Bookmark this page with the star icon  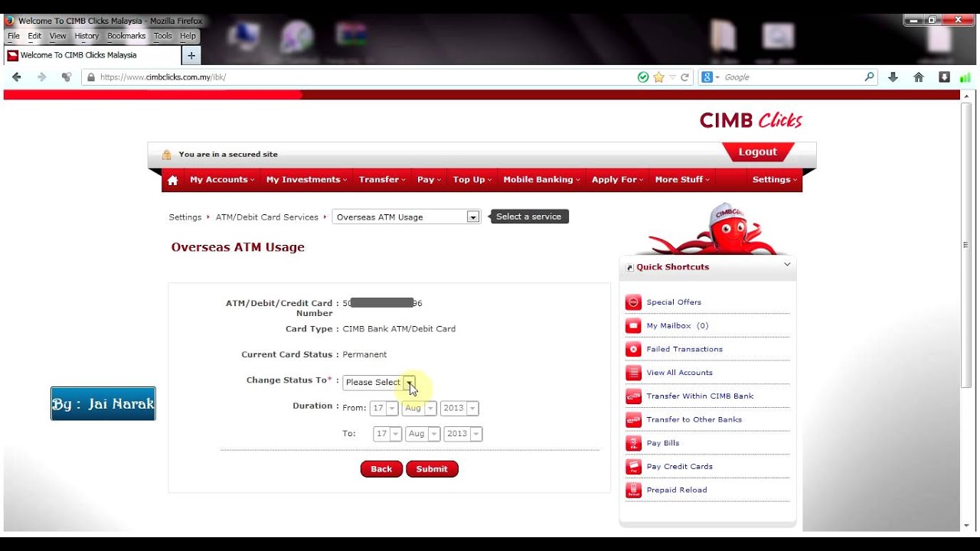click(x=658, y=77)
